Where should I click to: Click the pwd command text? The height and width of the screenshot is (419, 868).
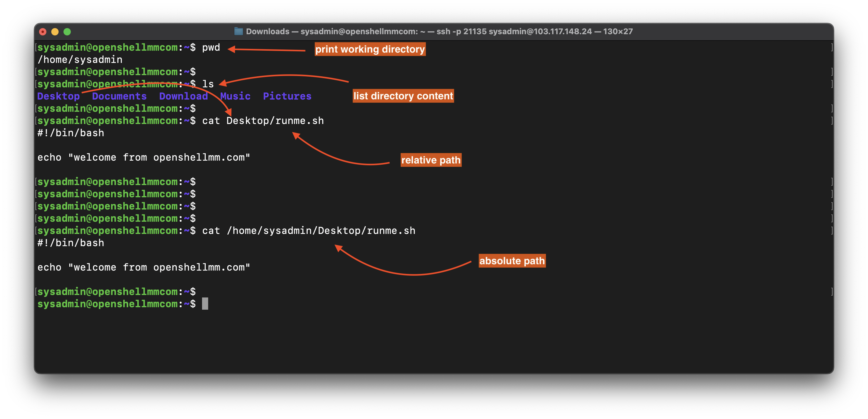(x=211, y=48)
